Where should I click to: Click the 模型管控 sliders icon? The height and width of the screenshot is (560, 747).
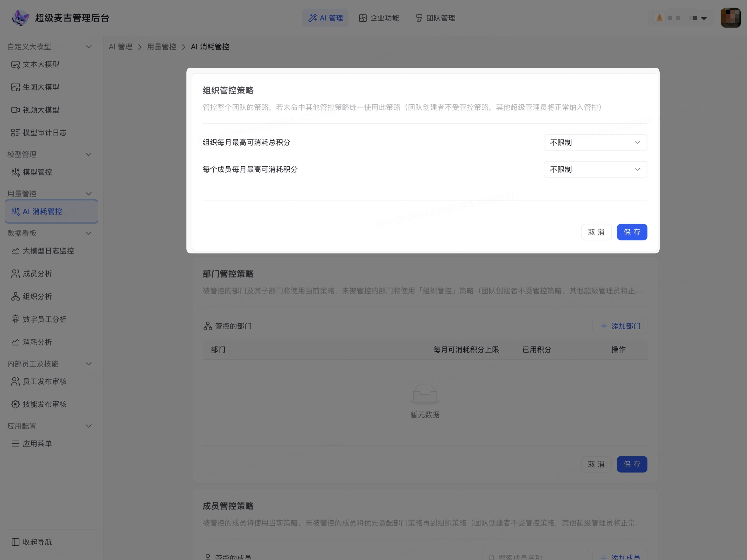16,172
